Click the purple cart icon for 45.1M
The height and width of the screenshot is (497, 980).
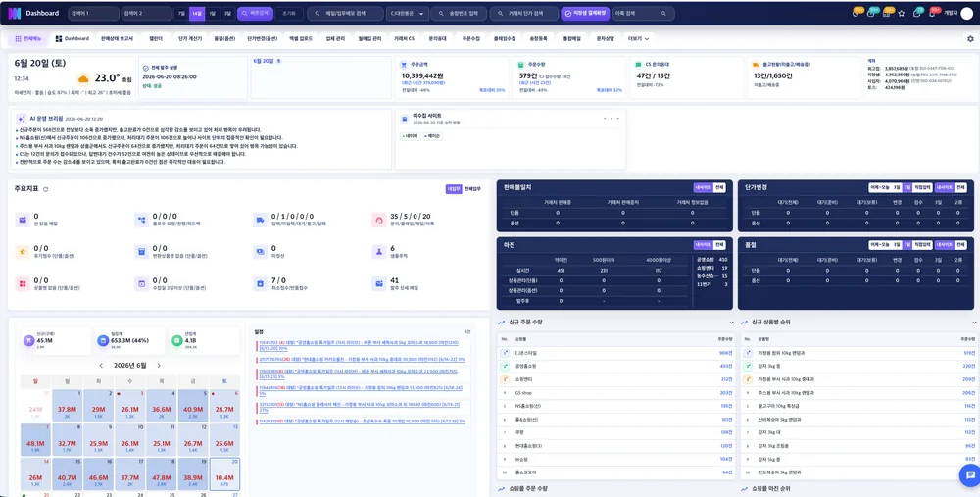[28, 341]
